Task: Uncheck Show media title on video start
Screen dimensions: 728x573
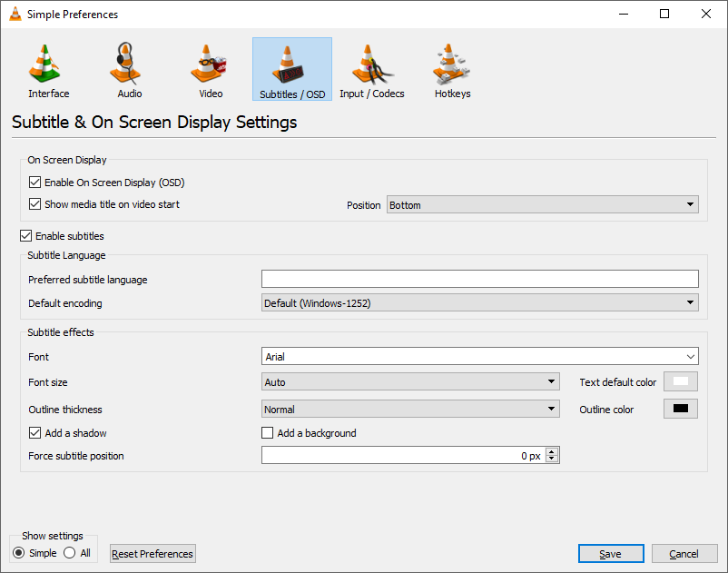Action: click(35, 204)
